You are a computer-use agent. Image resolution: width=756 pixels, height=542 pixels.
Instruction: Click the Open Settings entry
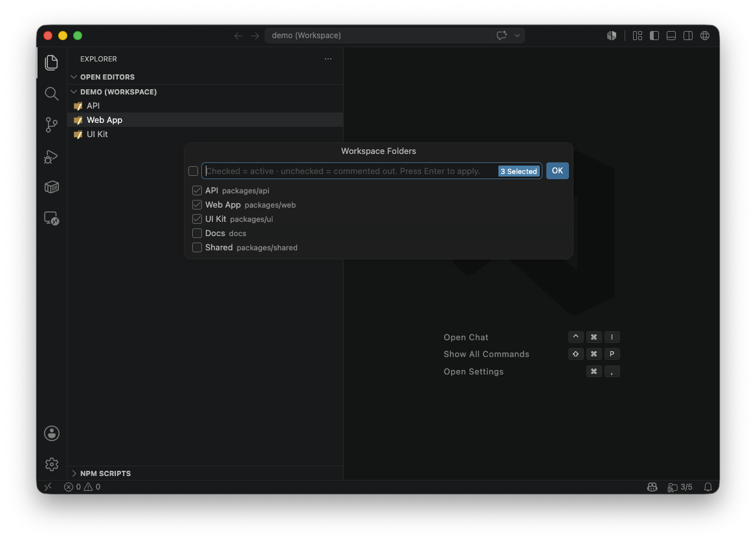coord(473,371)
